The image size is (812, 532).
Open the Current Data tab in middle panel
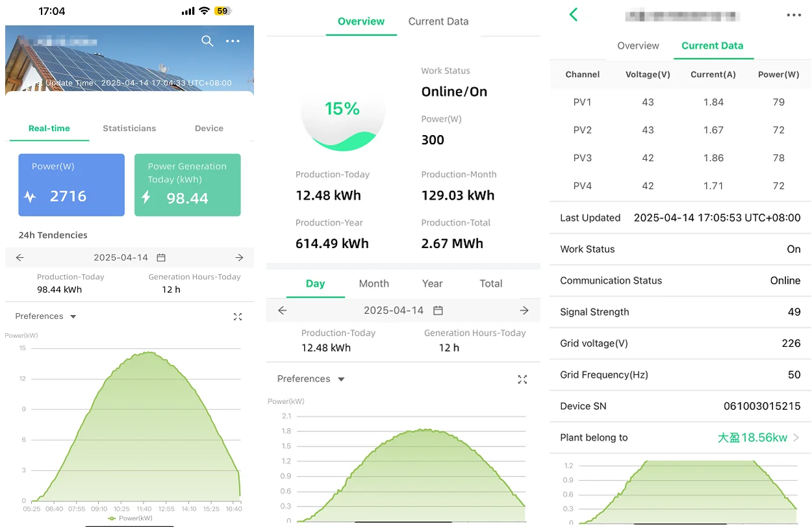click(438, 21)
